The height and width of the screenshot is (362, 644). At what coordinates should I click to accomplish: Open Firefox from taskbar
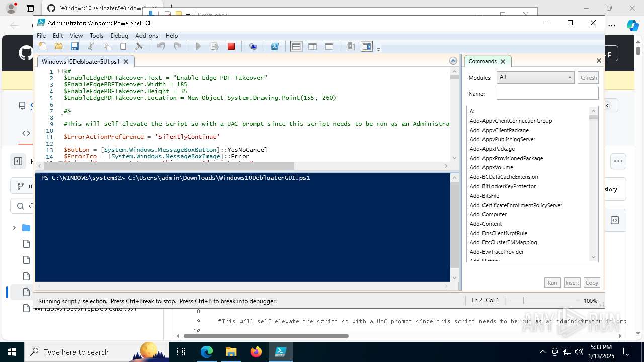pos(256,352)
